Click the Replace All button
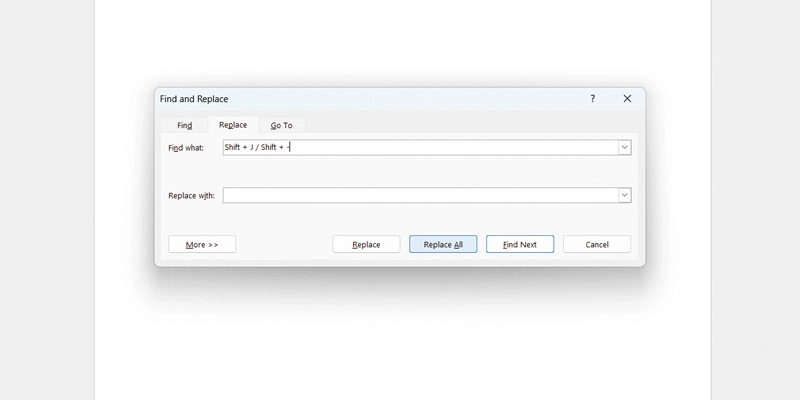 [x=443, y=244]
